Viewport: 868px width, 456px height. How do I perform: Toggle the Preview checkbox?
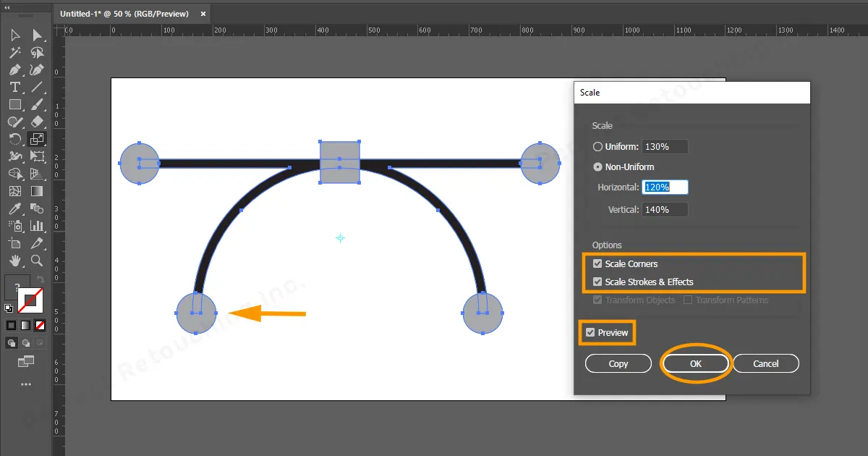tap(590, 333)
